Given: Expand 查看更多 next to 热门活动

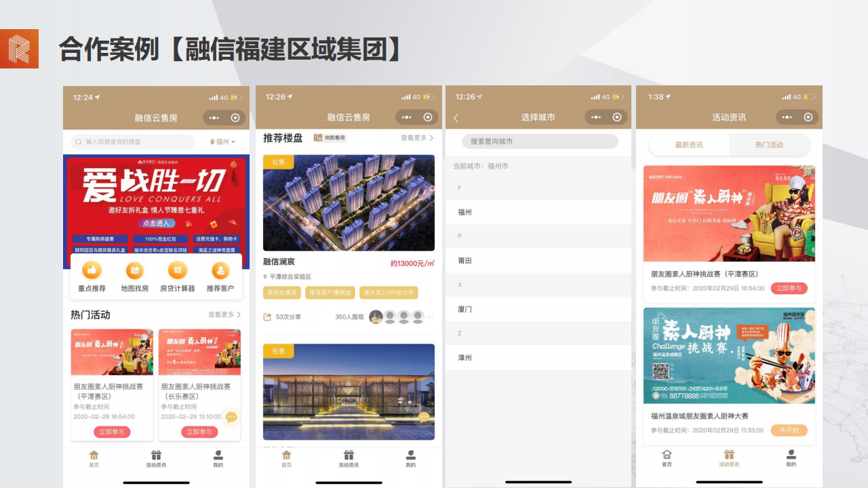Looking at the screenshot, I should click(224, 314).
